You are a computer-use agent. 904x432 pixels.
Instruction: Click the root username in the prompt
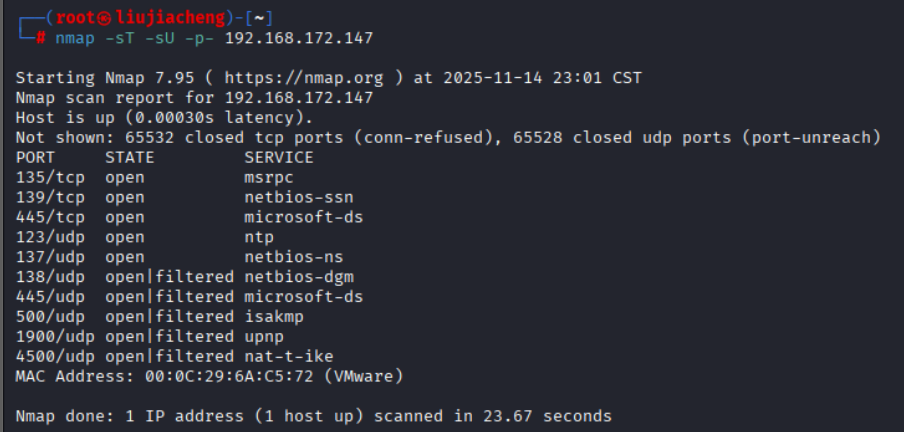click(76, 18)
